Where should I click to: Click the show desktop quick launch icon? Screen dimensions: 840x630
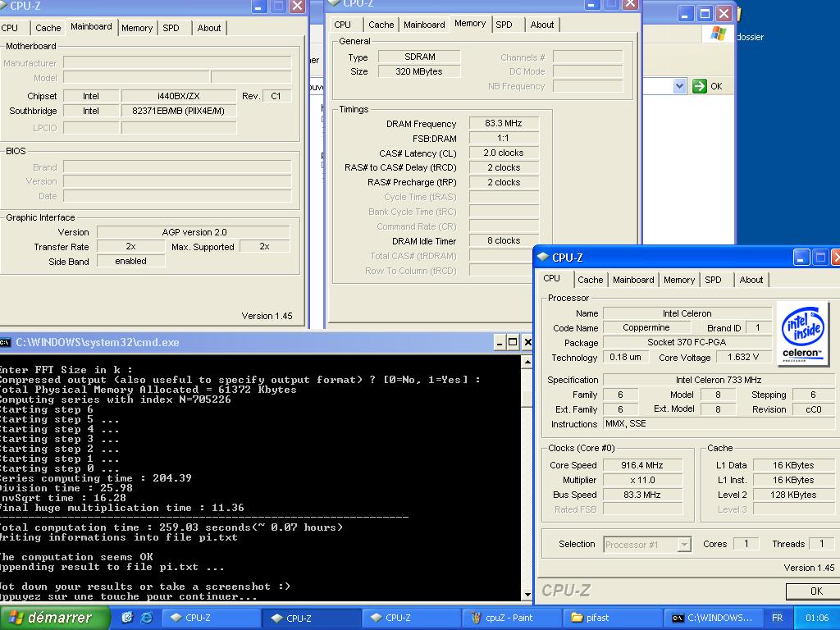(127, 618)
